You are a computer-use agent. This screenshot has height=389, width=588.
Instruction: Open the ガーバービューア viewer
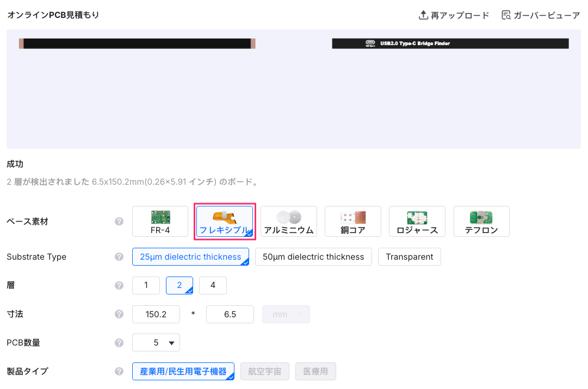click(540, 15)
